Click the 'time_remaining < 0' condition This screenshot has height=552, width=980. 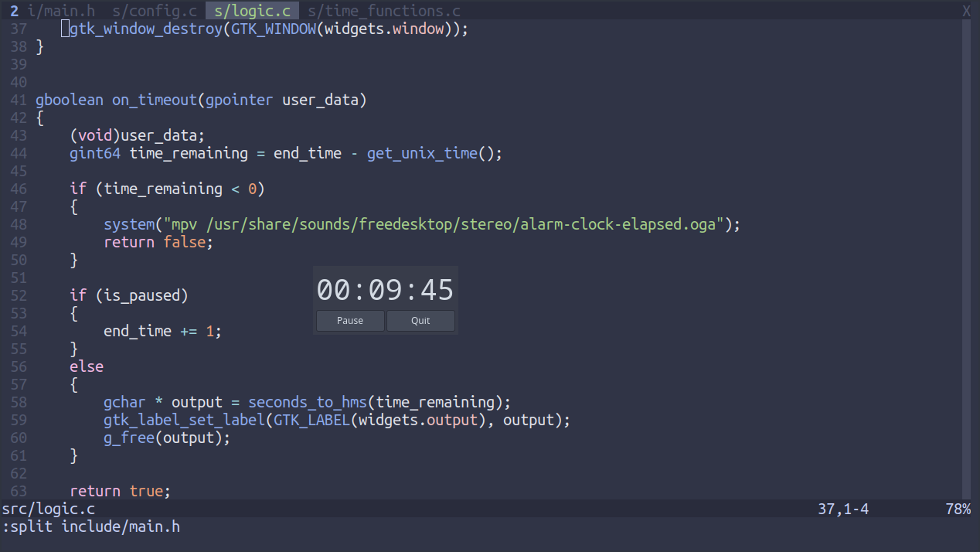pyautogui.click(x=180, y=189)
